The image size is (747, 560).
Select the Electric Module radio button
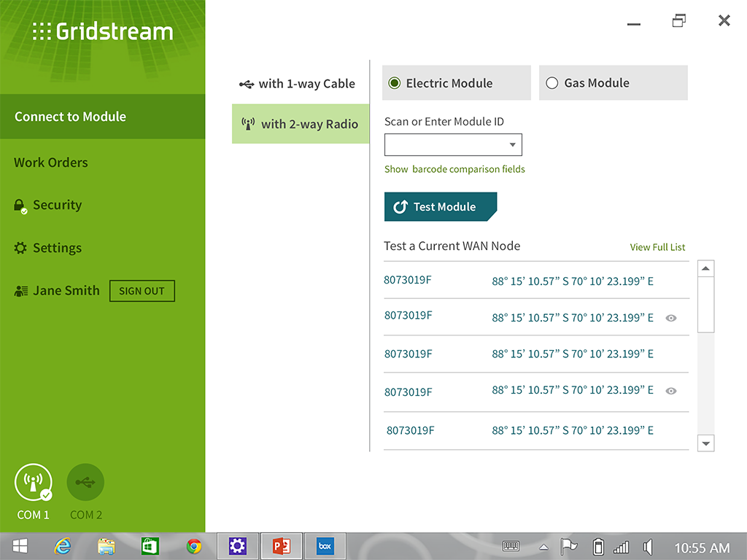[395, 83]
